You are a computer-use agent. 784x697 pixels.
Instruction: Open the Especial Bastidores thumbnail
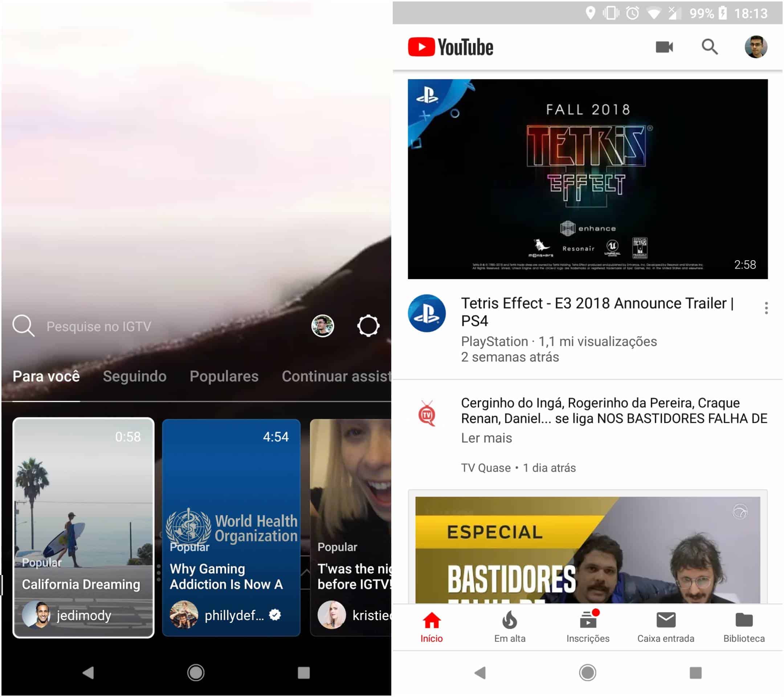(588, 550)
